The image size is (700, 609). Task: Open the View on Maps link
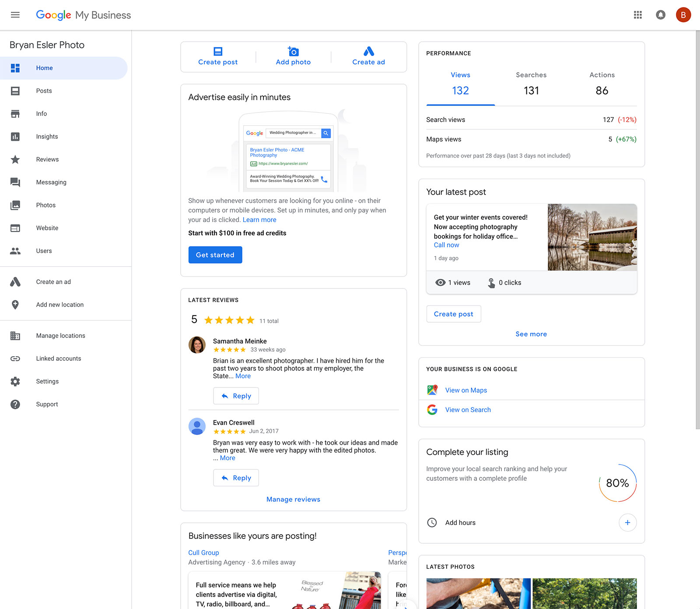(466, 390)
